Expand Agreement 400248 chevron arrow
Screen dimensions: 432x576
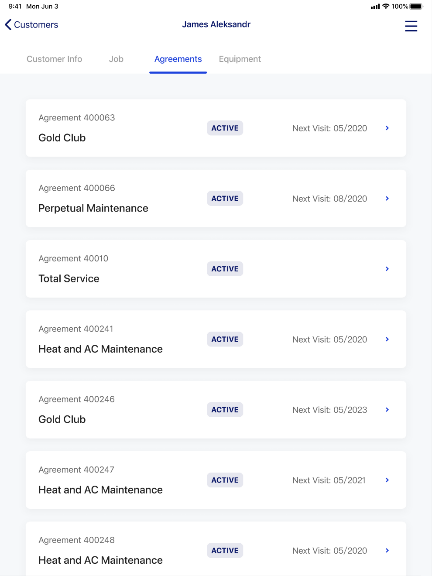tap(387, 550)
